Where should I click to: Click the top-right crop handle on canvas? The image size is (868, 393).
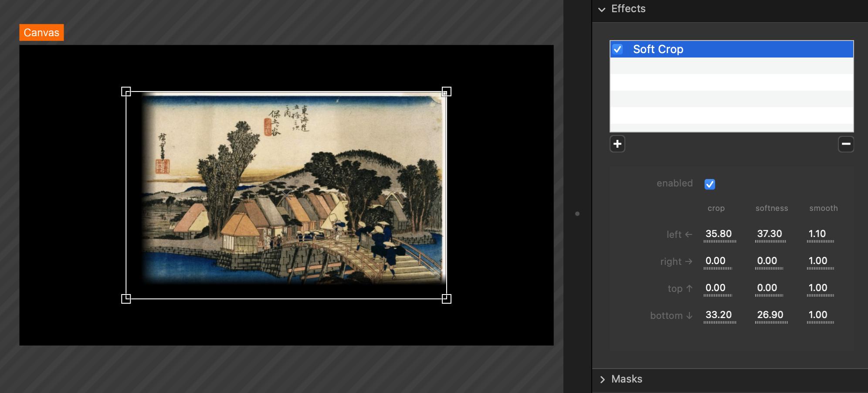pos(446,91)
